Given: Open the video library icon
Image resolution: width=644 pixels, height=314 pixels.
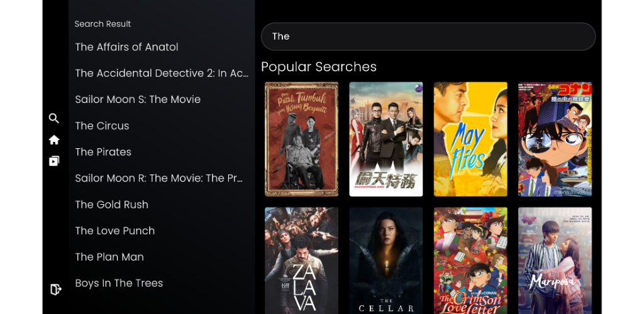Looking at the screenshot, I should [54, 161].
